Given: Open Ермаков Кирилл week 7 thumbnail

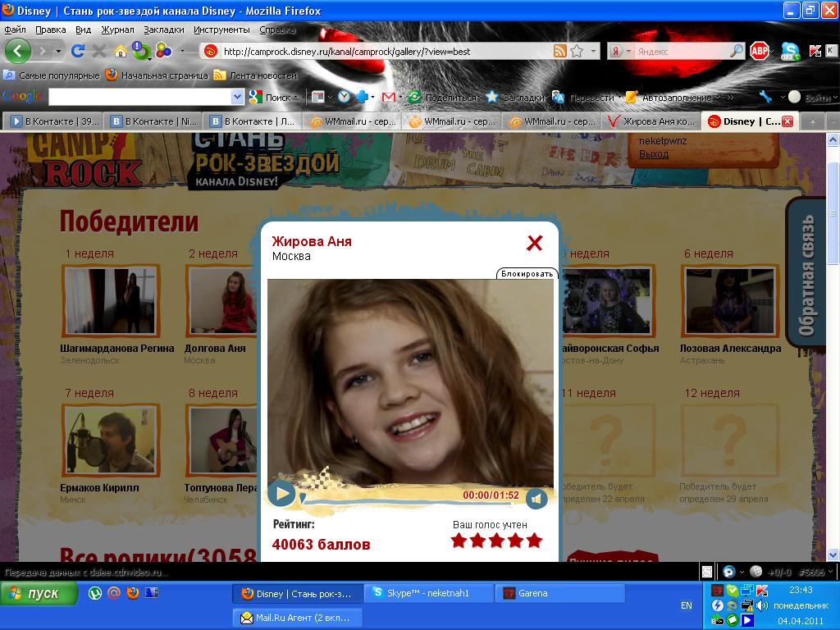Looking at the screenshot, I should point(111,441).
